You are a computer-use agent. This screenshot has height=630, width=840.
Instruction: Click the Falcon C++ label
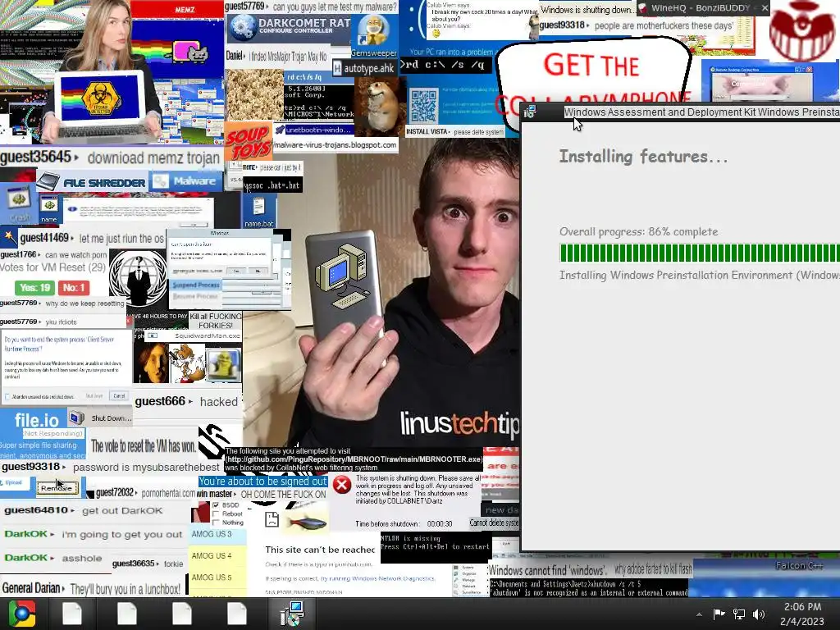coord(799,566)
